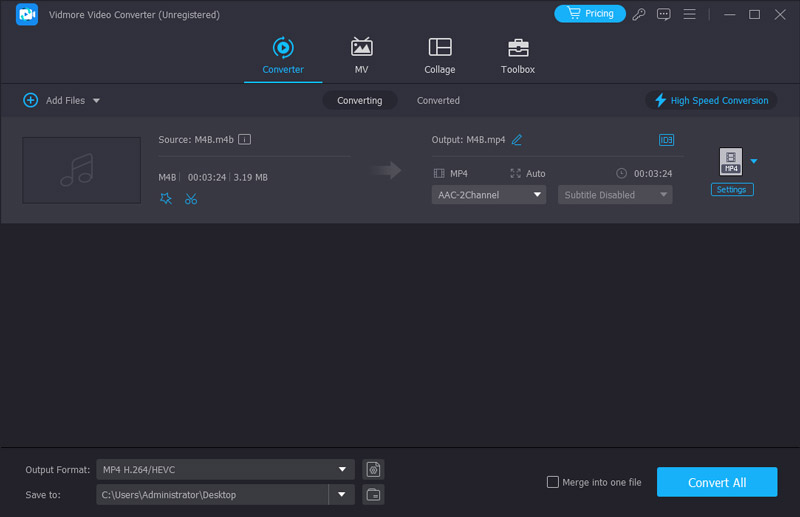Click the scissors Cut icon
Screen dimensions: 800x517
[x=191, y=198]
